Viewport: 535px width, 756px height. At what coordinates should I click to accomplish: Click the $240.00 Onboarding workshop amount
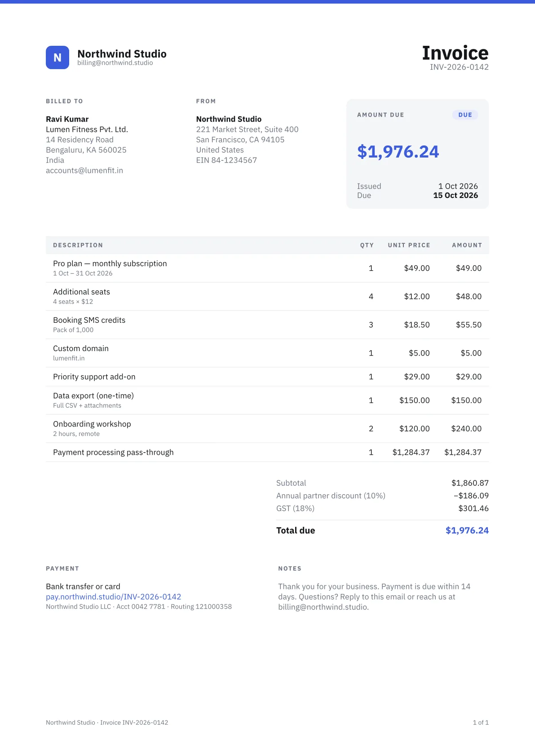coord(466,429)
